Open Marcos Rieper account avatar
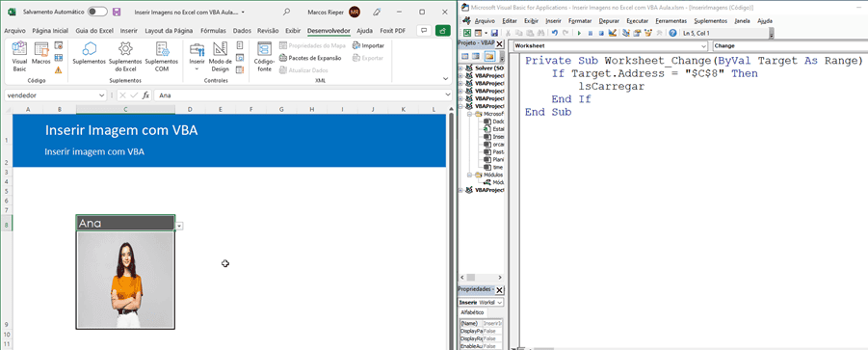Screen dimensions: 868x350 (x=355, y=12)
